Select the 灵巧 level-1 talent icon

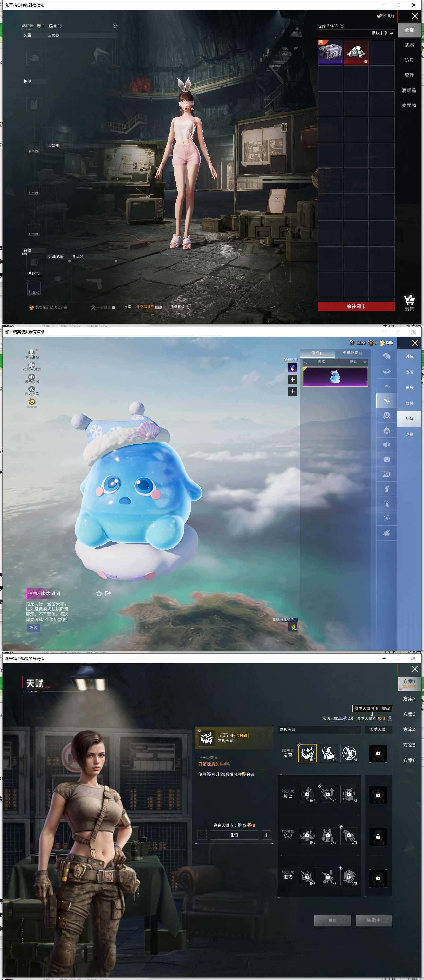308,753
